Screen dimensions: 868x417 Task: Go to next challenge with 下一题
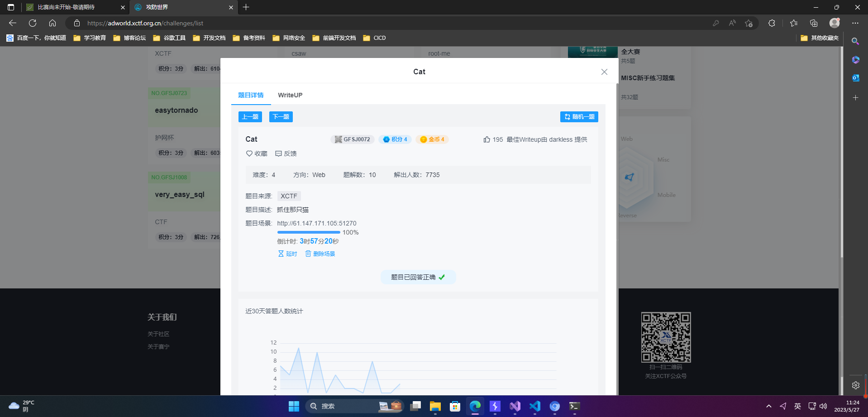281,117
